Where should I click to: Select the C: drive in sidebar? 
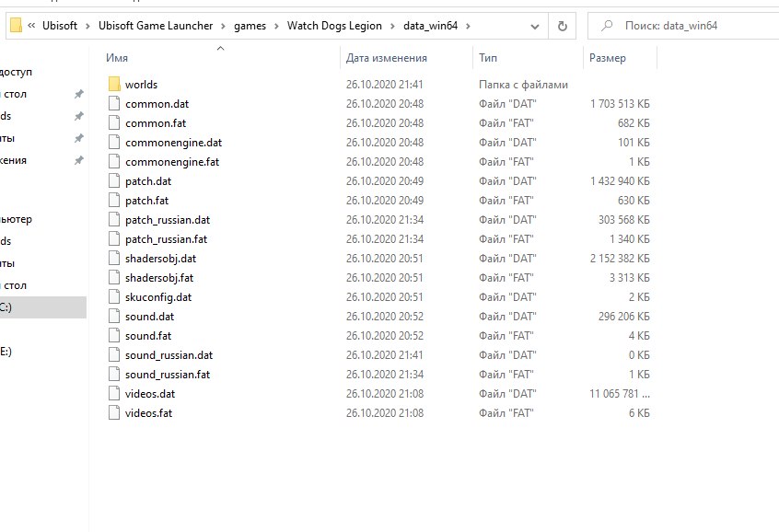[42, 307]
